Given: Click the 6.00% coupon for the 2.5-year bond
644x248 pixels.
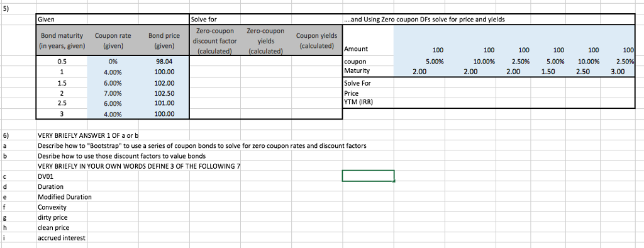Looking at the screenshot, I should click(x=113, y=103).
